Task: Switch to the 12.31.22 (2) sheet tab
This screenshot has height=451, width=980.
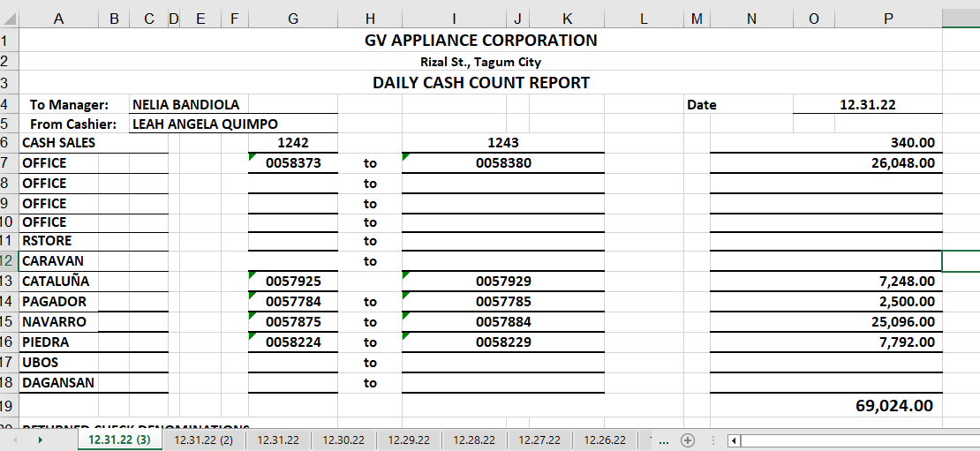Action: [x=203, y=440]
